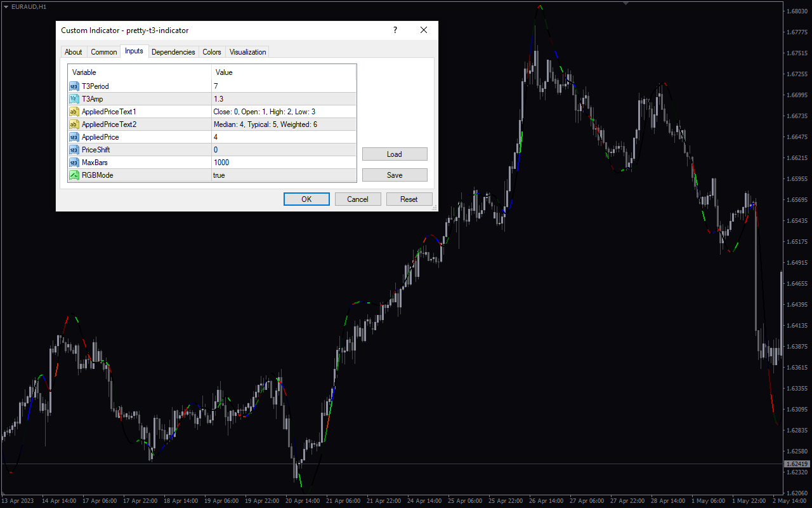Click the Reset button
Screen dimensions: 812x508
point(409,199)
